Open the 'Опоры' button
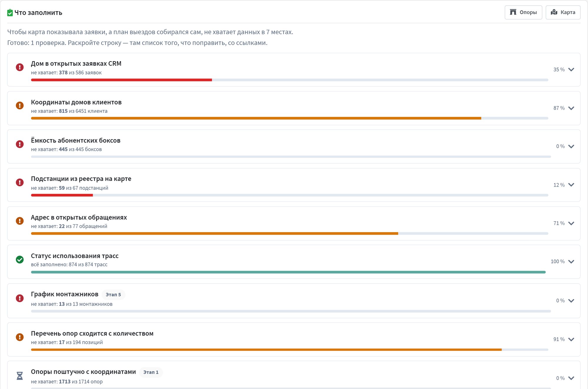The image size is (588, 389). coord(523,12)
